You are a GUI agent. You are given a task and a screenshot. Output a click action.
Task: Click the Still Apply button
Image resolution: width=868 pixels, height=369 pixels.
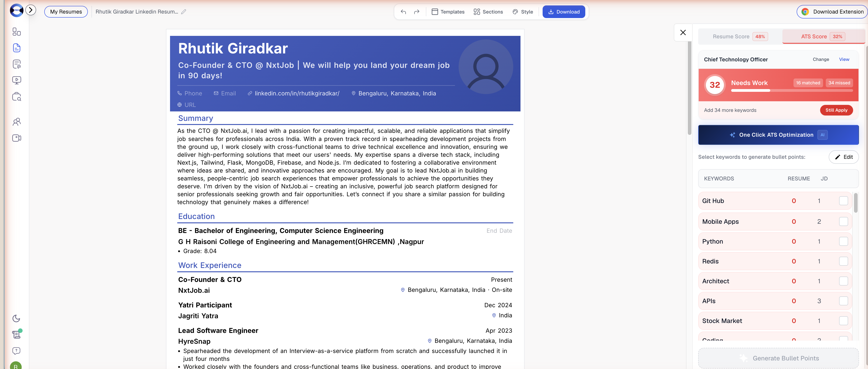pyautogui.click(x=836, y=110)
